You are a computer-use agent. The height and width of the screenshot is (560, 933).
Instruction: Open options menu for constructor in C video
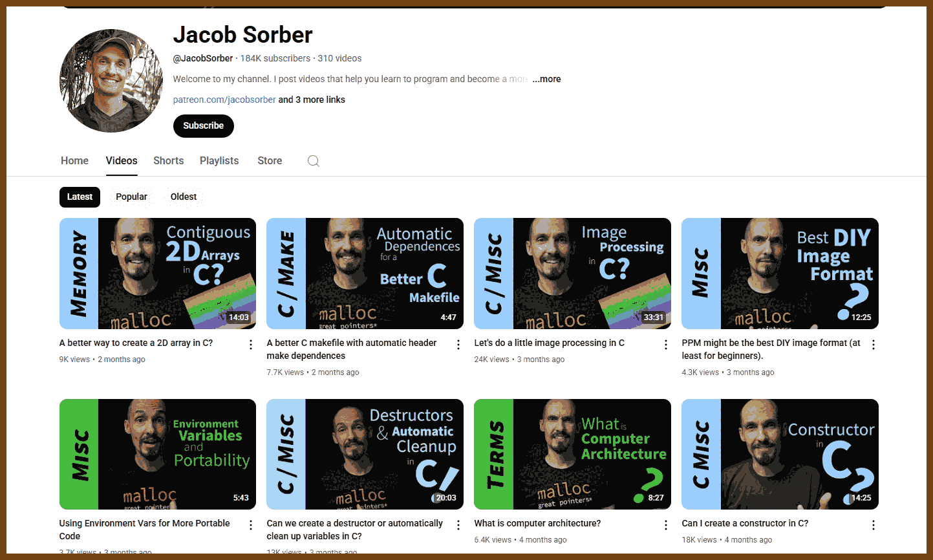point(874,525)
